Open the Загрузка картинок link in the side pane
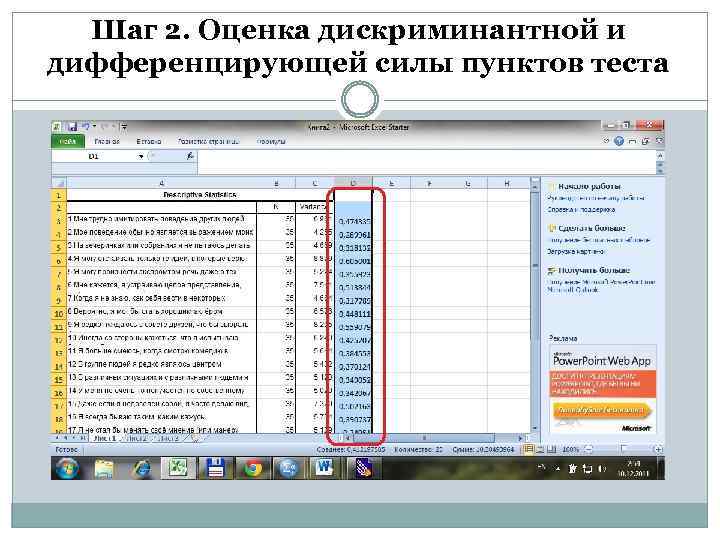Screen dimensions: 720x540 tap(575, 252)
